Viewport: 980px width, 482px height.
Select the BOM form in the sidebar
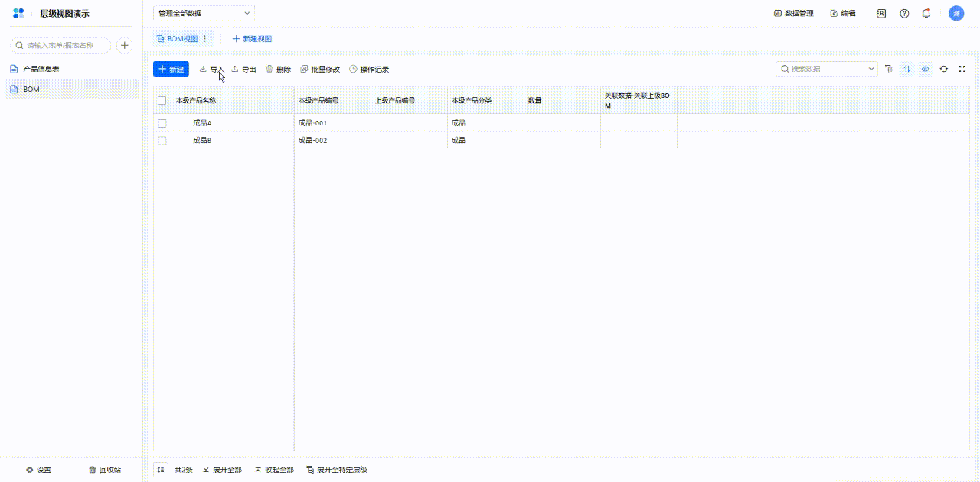(x=70, y=90)
